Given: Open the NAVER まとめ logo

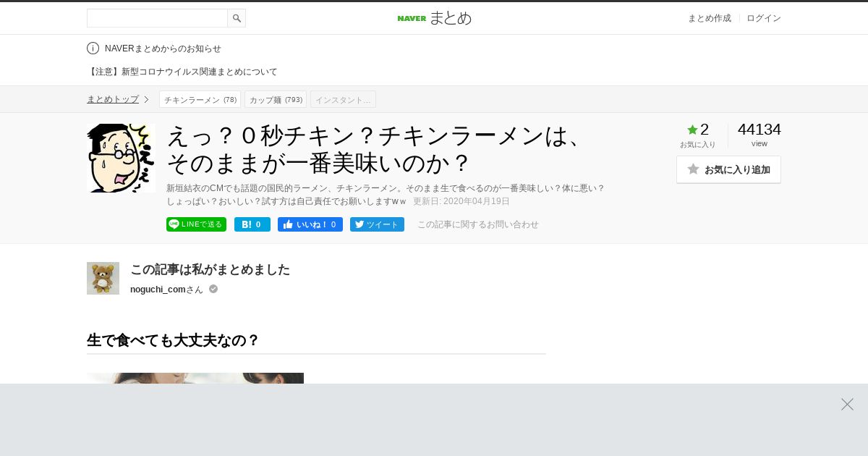Looking at the screenshot, I should 434,18.
